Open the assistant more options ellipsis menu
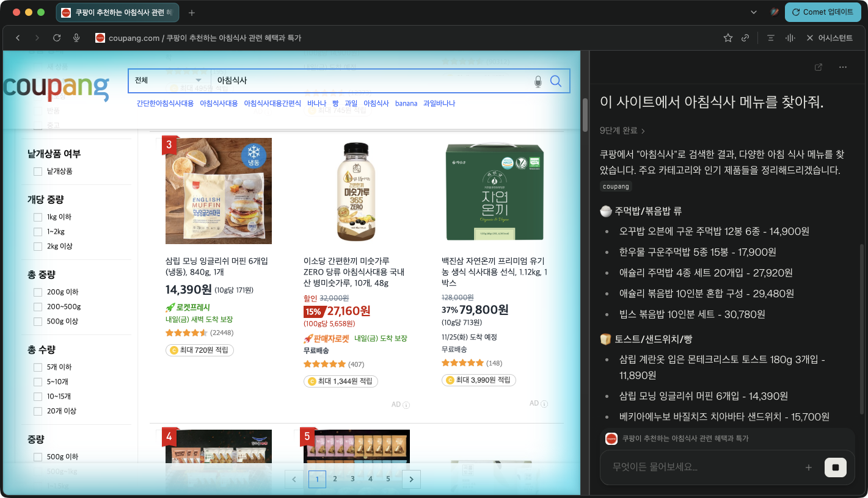Image resolution: width=868 pixels, height=498 pixels. [x=843, y=67]
